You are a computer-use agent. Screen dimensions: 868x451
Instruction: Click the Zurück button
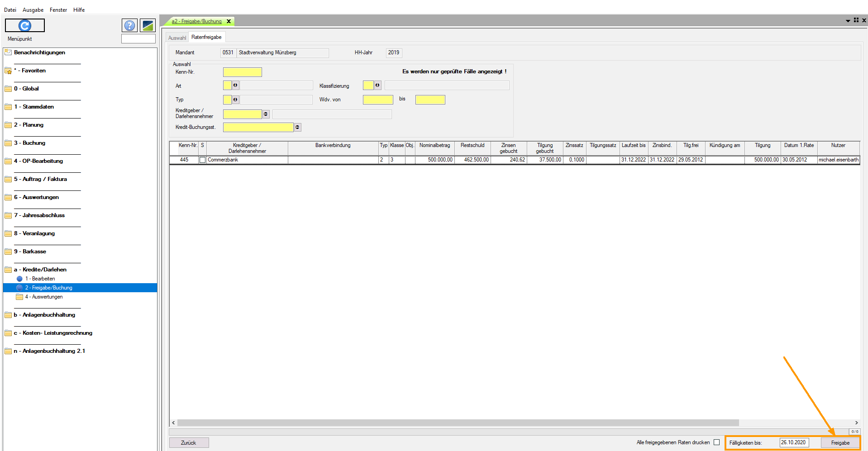coord(189,443)
